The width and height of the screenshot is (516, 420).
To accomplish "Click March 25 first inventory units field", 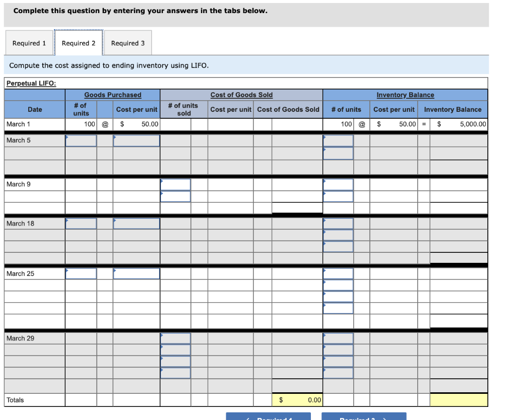I will coord(338,273).
